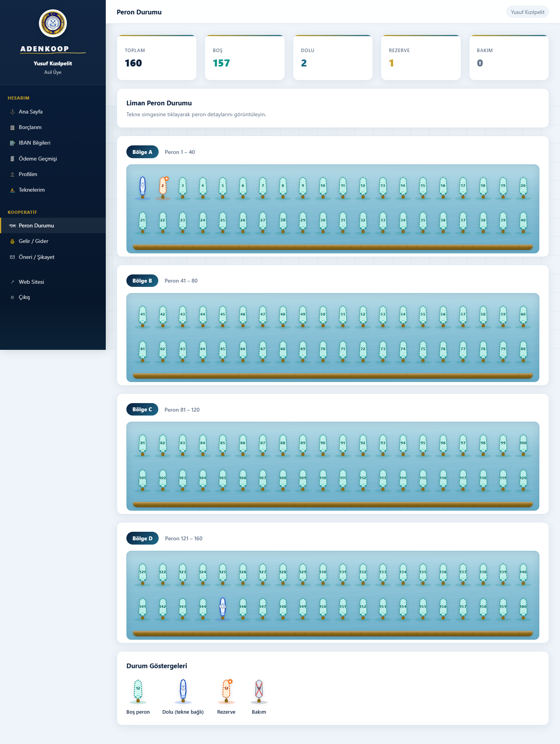Visit the Web Sitesi link

pos(53,282)
